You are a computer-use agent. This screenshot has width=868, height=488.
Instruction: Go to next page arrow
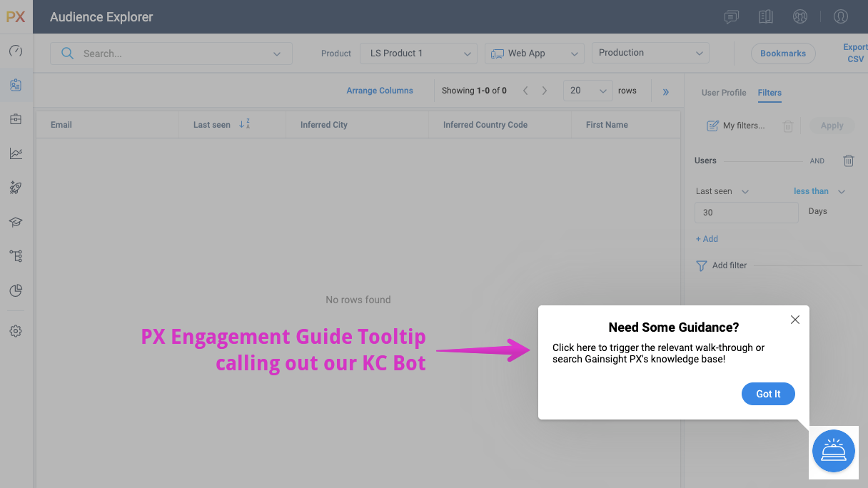point(545,91)
